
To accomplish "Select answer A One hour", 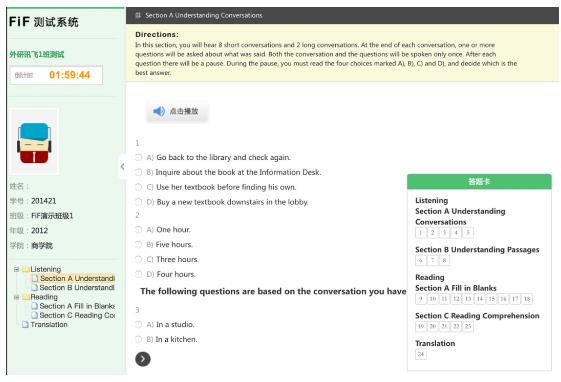I will tap(138, 230).
